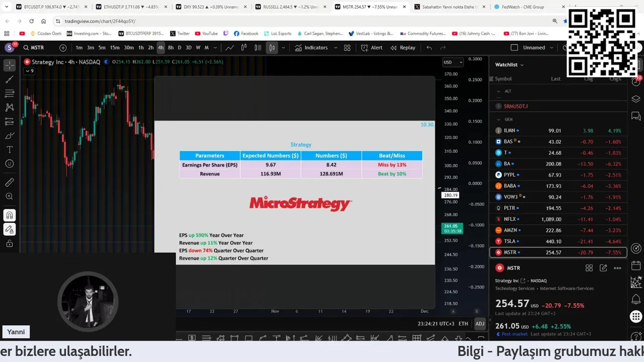Open the Indicators panel
Image resolution: width=644 pixels, height=362 pixels.
(311, 48)
